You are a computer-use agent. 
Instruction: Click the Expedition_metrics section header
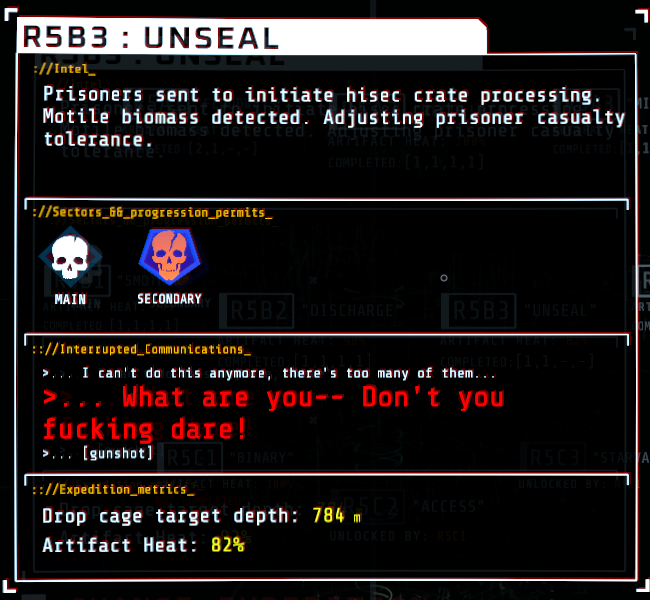[113, 490]
